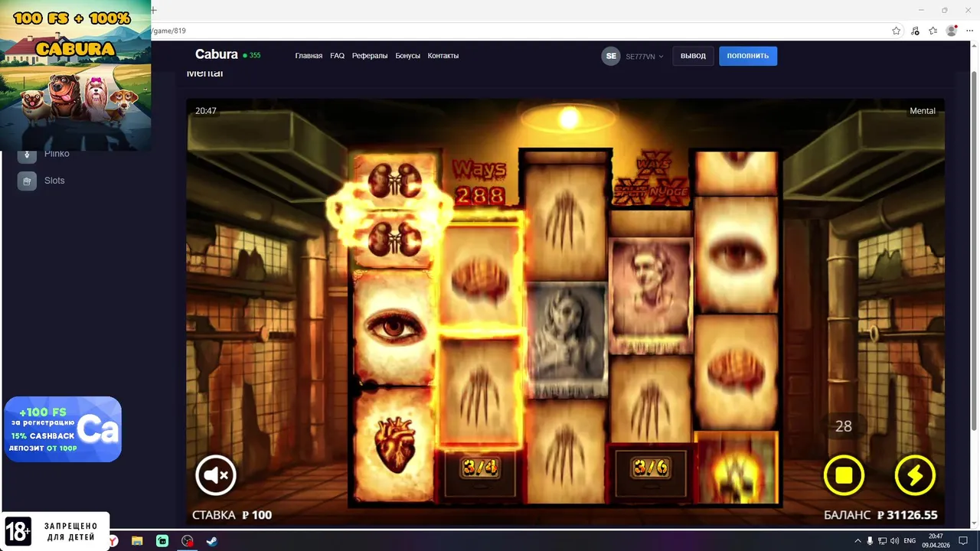Open Бонусы section
Viewport: 980px width, 551px height.
(x=407, y=56)
